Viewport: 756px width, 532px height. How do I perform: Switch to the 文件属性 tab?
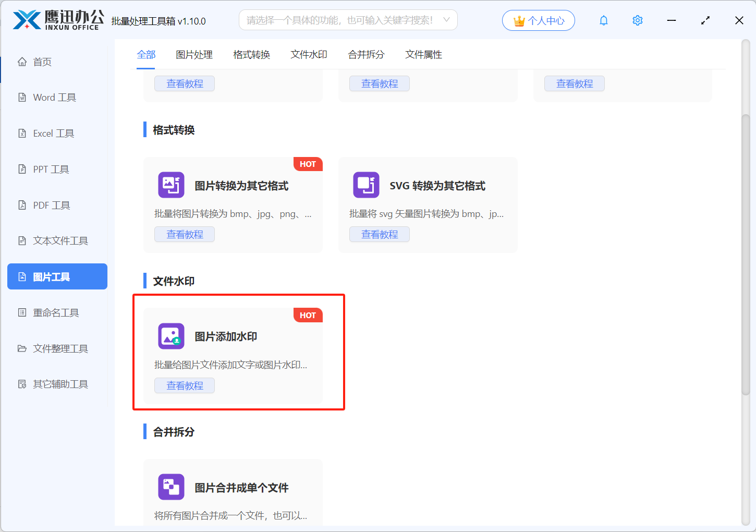[x=424, y=55]
